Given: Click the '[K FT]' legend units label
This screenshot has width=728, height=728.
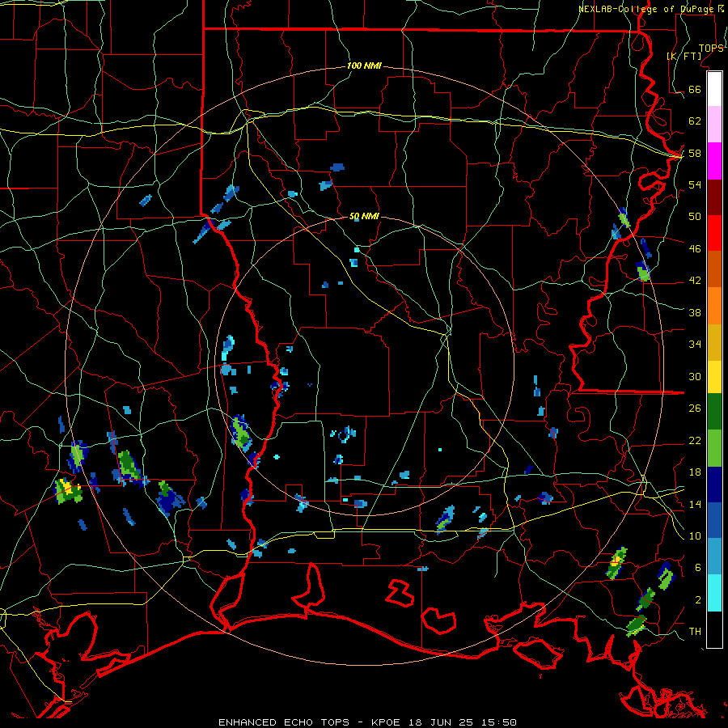Looking at the screenshot, I should pos(684,57).
